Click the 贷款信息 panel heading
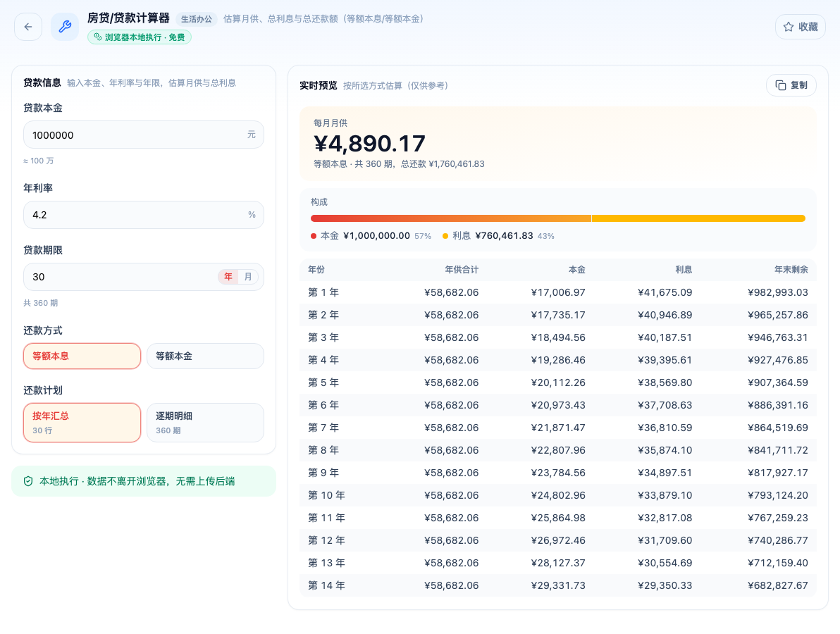Image resolution: width=840 pixels, height=634 pixels. pos(42,82)
